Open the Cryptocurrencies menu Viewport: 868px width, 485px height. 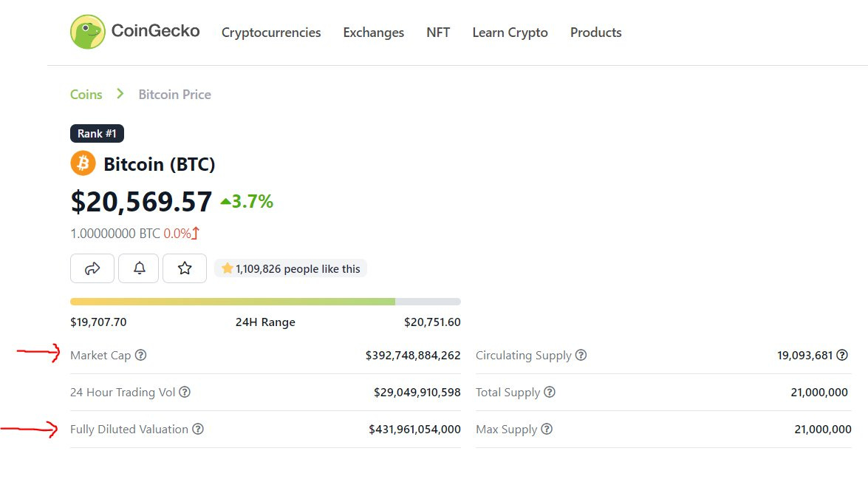[271, 33]
